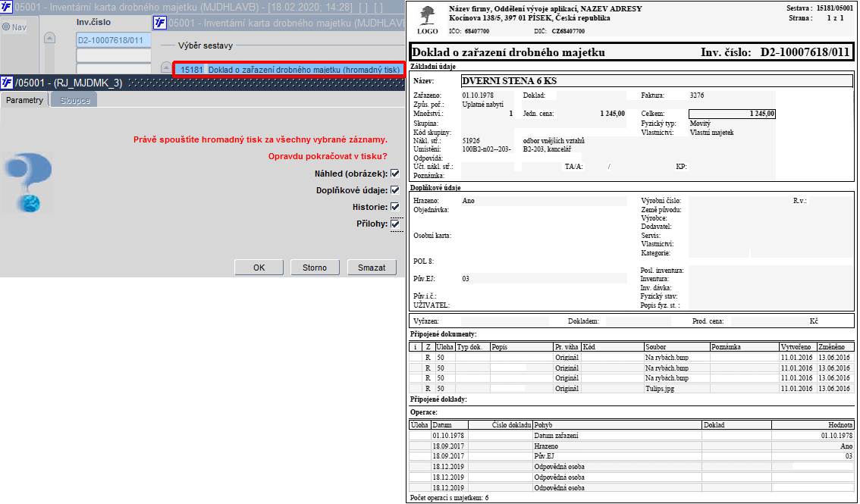The width and height of the screenshot is (860, 504).
Task: Click the 'odbor vnějších vztahů' text
Action: (554, 141)
